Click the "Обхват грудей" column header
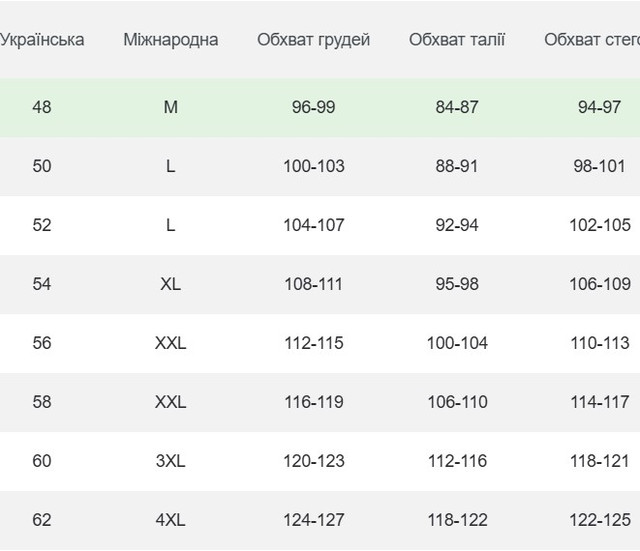 point(313,40)
